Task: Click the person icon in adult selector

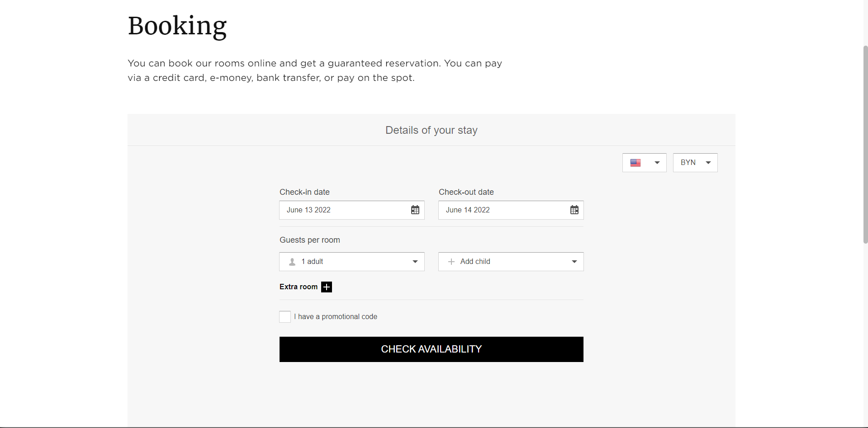Action: (292, 262)
